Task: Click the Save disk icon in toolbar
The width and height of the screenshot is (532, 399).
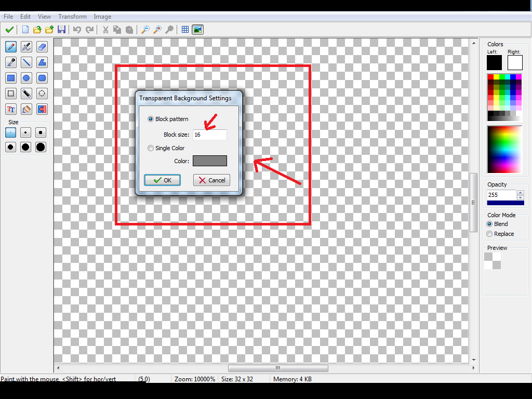Action: point(61,30)
